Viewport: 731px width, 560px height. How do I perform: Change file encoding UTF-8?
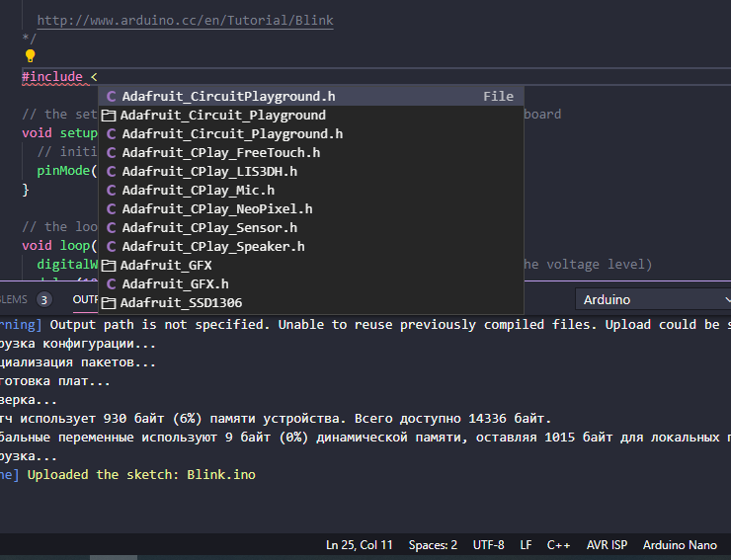click(x=489, y=545)
